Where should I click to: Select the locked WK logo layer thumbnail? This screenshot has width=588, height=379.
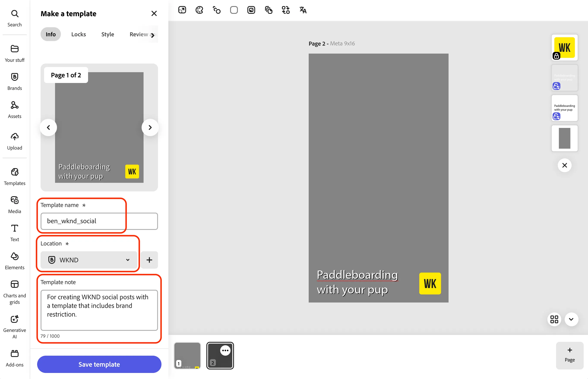[564, 48]
